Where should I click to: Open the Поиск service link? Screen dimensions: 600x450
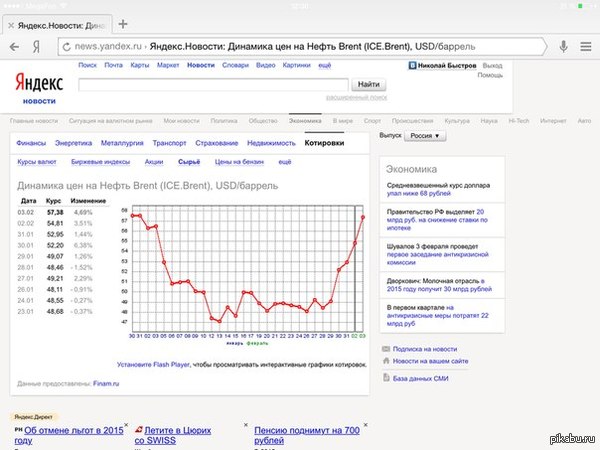coord(88,65)
